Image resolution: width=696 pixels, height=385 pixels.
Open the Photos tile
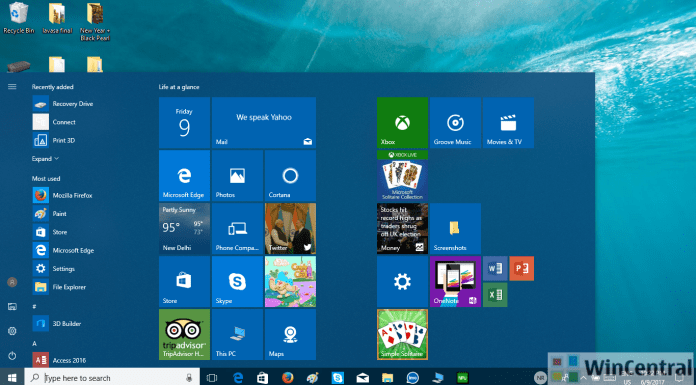237,176
